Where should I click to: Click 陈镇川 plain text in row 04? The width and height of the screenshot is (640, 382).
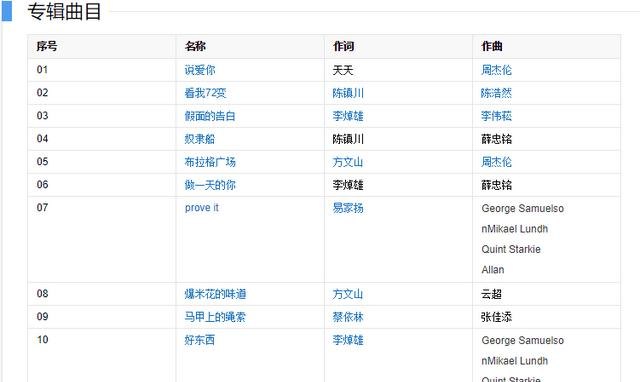click(x=348, y=139)
